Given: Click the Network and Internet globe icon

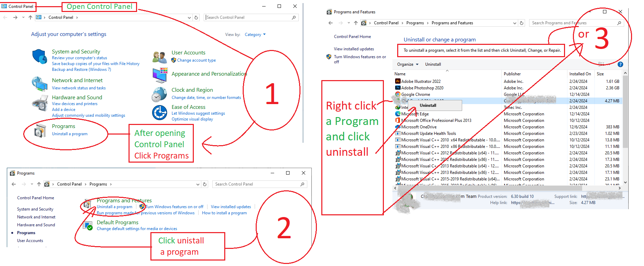Looking at the screenshot, I should tap(40, 83).
